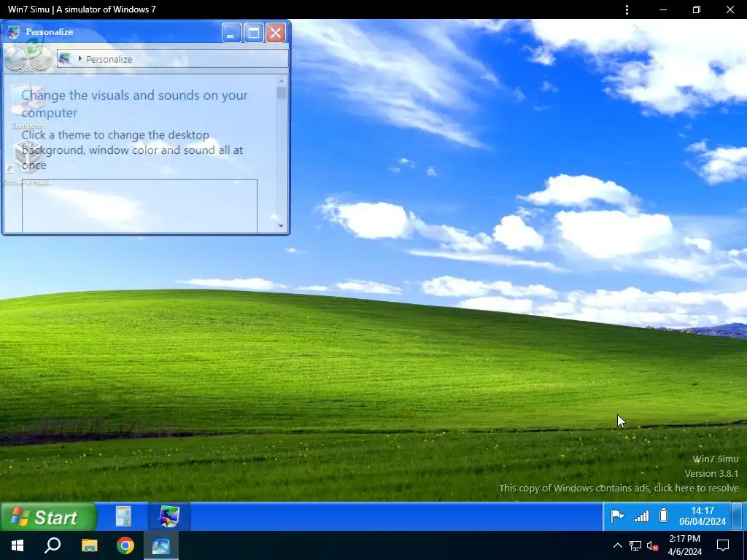Click the theme list box in Personalize
Image resolution: width=747 pixels, height=560 pixels.
pyautogui.click(x=139, y=206)
